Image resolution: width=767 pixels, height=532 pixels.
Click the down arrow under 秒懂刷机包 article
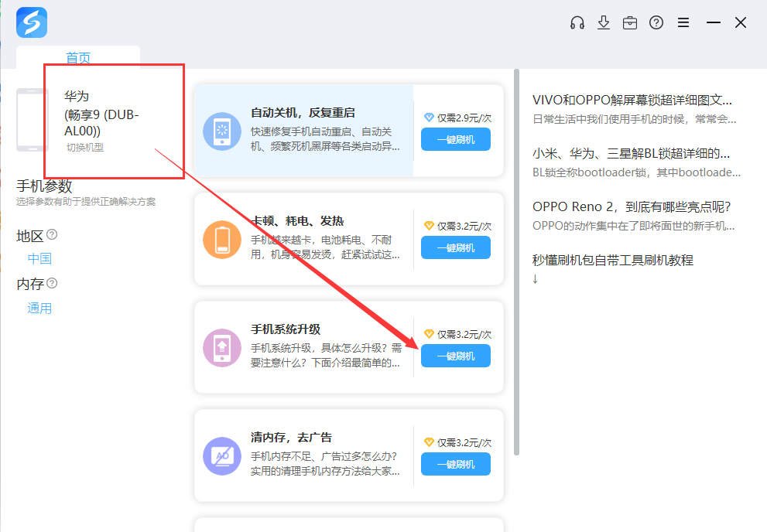click(535, 279)
